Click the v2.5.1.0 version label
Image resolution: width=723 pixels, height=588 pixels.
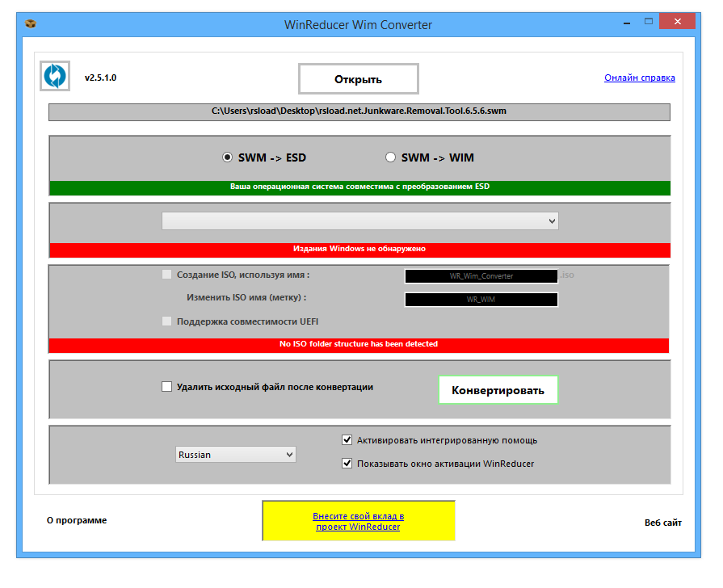(100, 78)
